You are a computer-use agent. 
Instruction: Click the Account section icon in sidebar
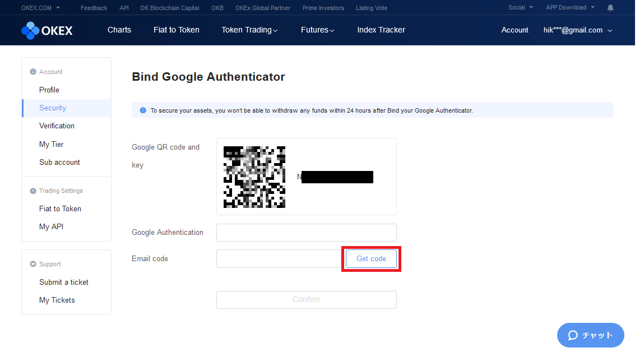tap(33, 72)
